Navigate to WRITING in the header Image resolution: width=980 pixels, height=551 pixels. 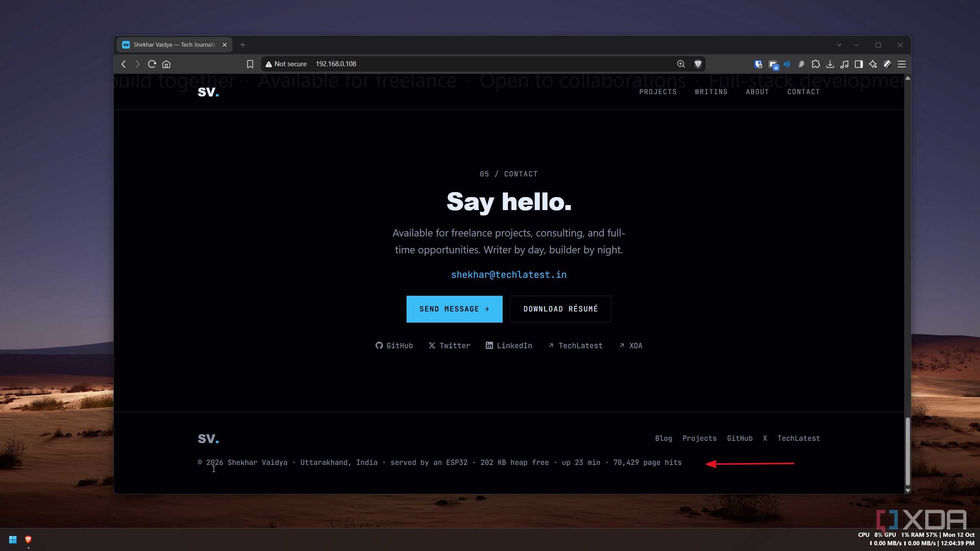(711, 92)
